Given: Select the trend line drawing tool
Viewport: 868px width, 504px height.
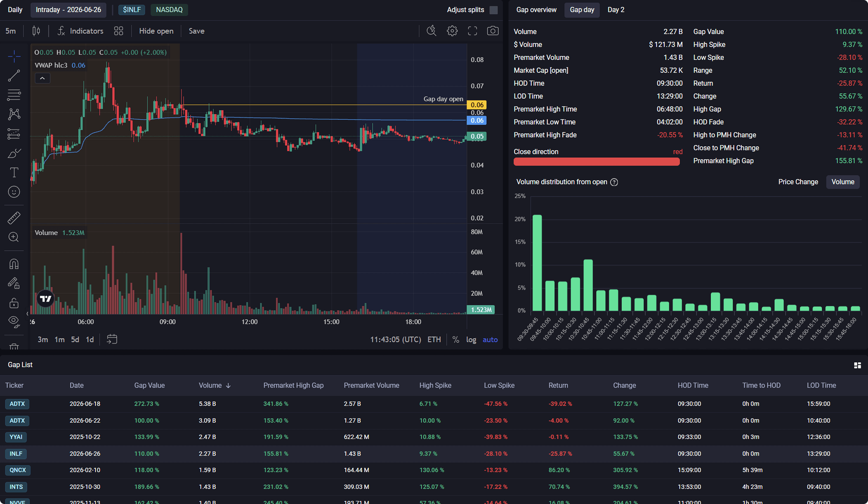Looking at the screenshot, I should (14, 75).
